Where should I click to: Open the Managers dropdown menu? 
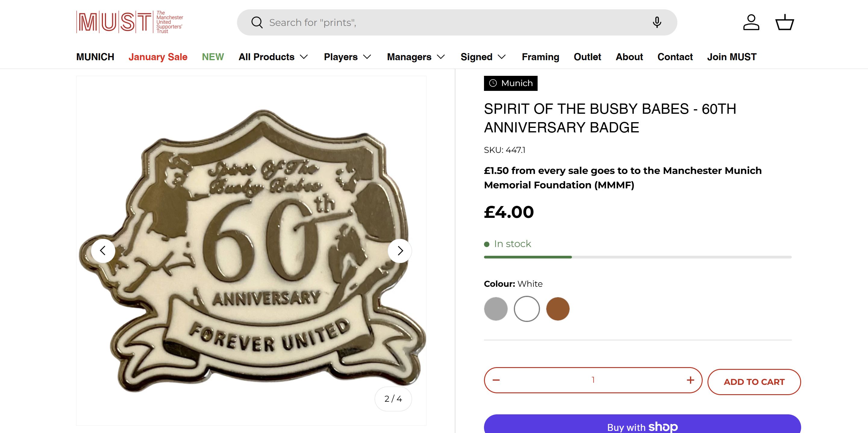tap(416, 57)
